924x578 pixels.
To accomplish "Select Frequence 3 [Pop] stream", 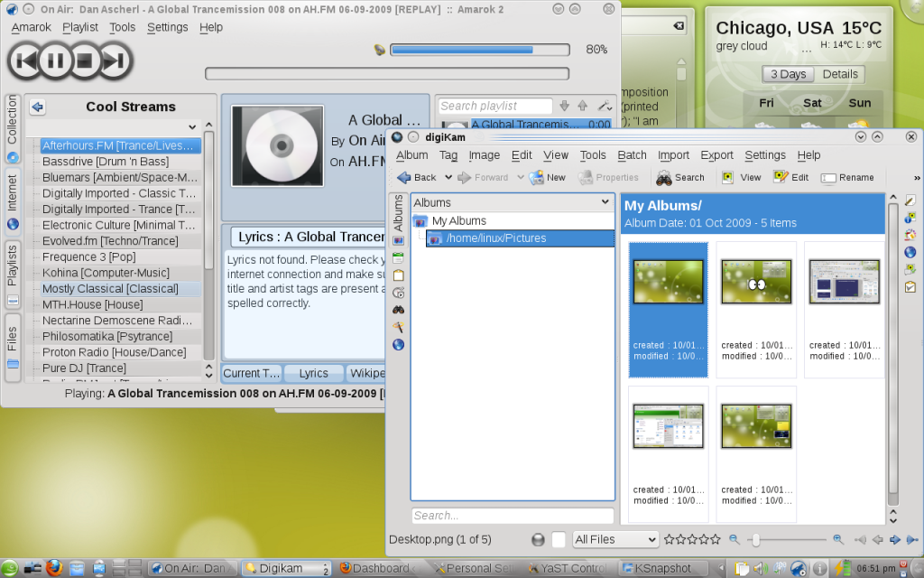I will [x=89, y=257].
